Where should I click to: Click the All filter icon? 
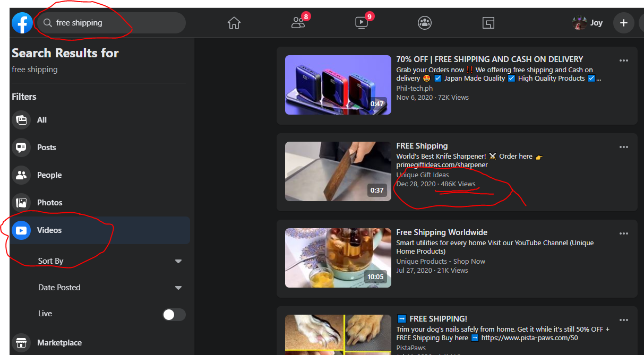(21, 120)
